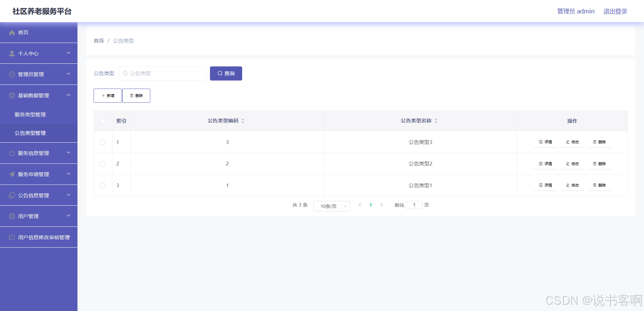
Task: Click the paper-plane icon beside 服务申请管理
Action: point(12,174)
